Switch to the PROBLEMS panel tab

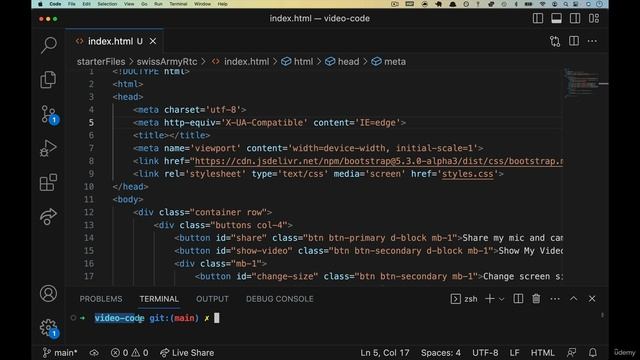(101, 299)
